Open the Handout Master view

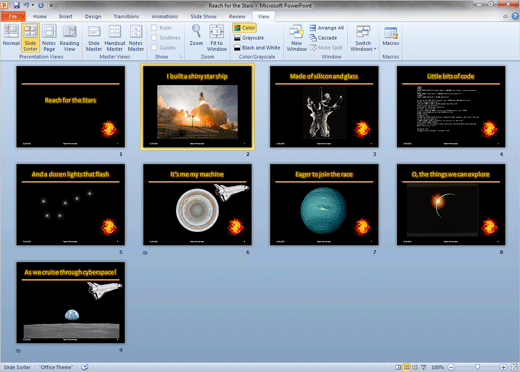[115, 38]
